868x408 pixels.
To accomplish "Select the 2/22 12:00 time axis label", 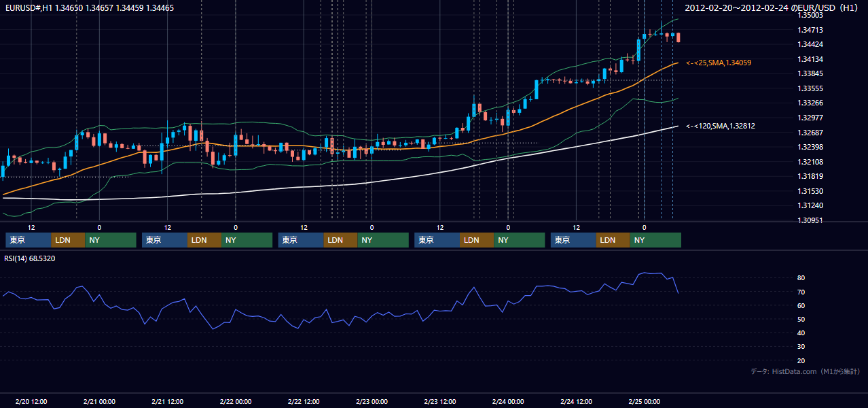I will pos(304,401).
